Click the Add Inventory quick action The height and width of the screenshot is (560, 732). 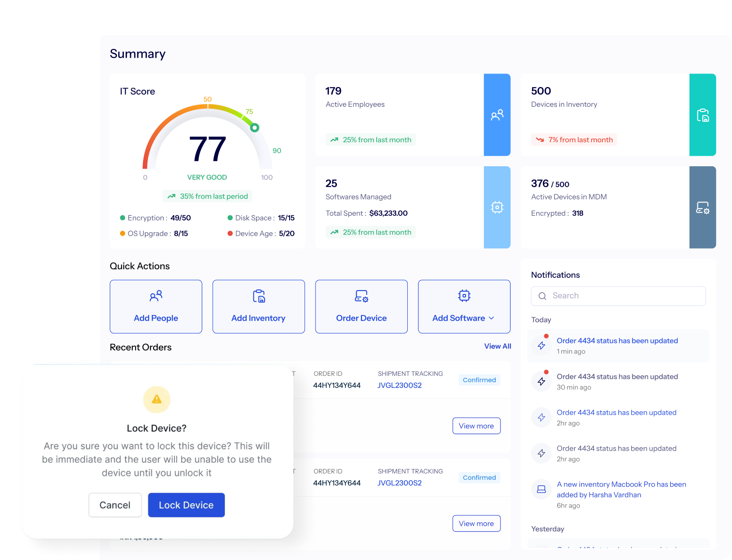pyautogui.click(x=259, y=307)
